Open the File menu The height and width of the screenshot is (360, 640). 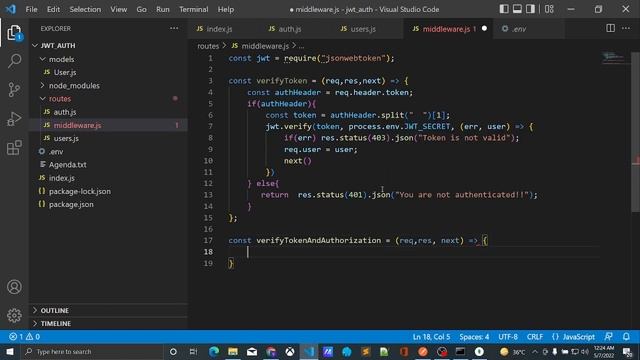point(31,9)
